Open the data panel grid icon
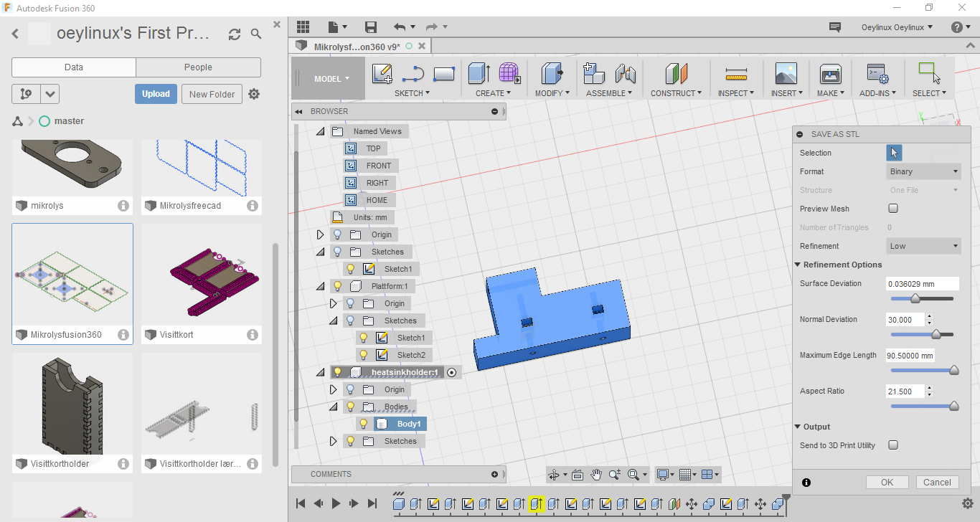980x522 pixels. coord(303,27)
